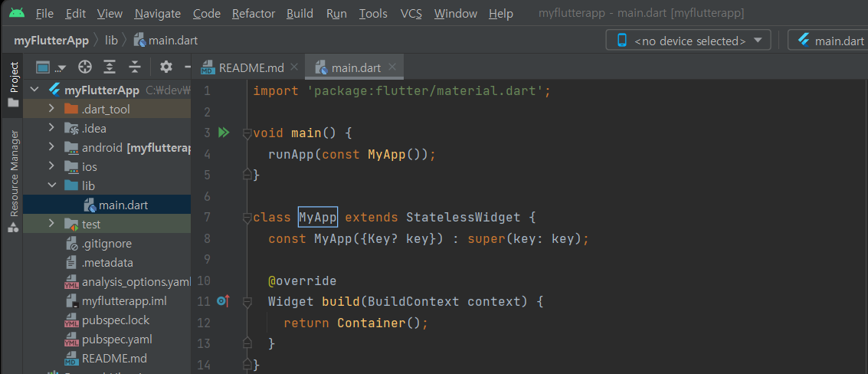This screenshot has width=868, height=374.
Task: Click BuildContext on line 11
Action: pyautogui.click(x=414, y=302)
